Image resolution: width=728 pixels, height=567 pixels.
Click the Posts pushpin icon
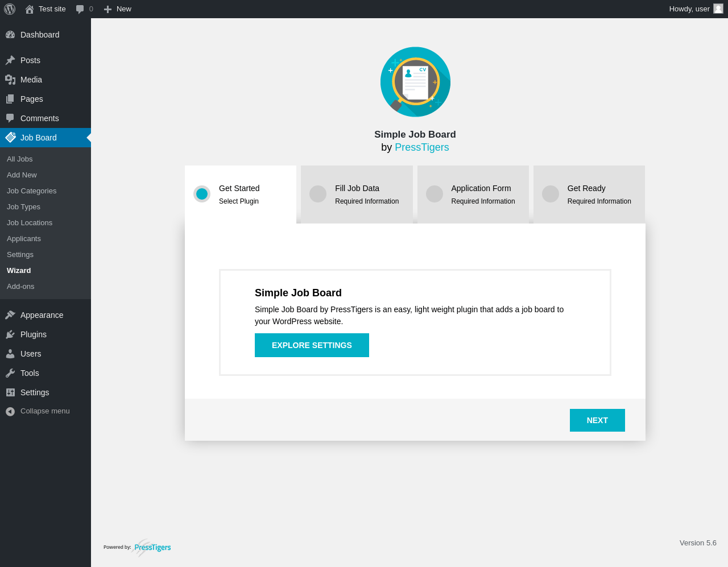[x=10, y=60]
